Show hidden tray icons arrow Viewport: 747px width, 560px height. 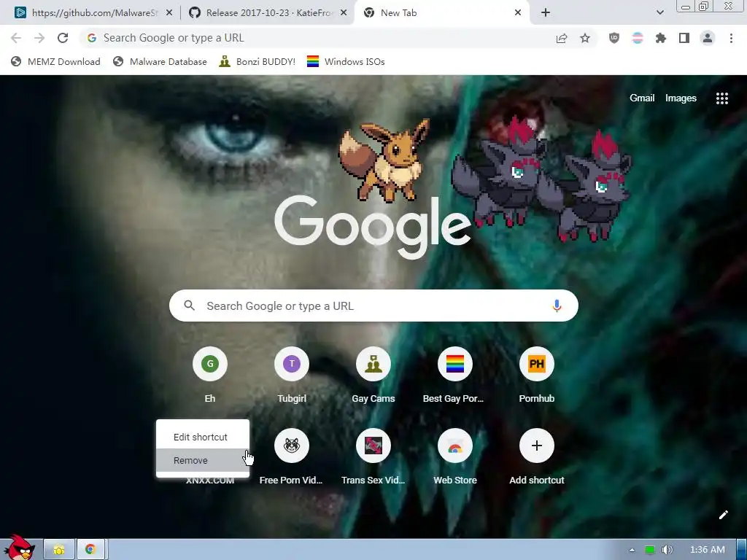point(632,550)
